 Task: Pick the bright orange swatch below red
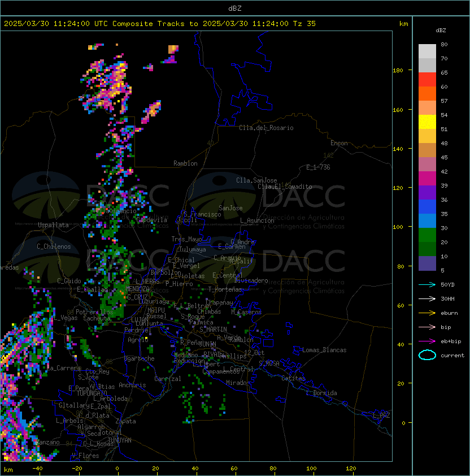(x=427, y=93)
